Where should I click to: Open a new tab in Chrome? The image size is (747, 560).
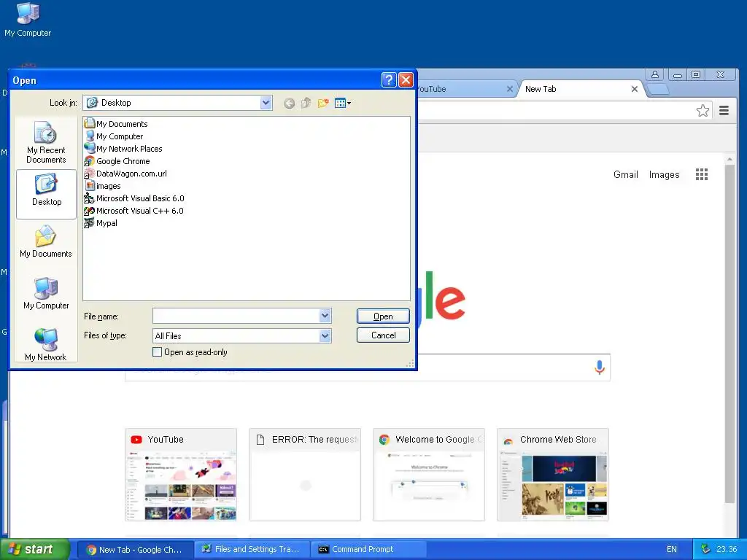click(659, 89)
